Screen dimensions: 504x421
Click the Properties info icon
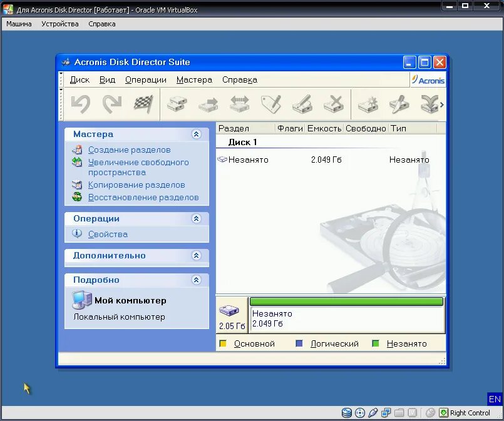pos(77,233)
